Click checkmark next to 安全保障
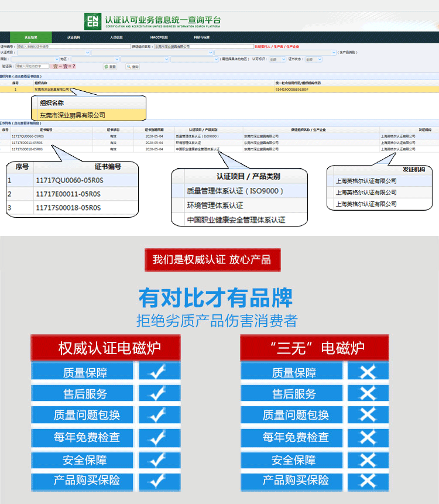439x504 pixels. point(157,460)
